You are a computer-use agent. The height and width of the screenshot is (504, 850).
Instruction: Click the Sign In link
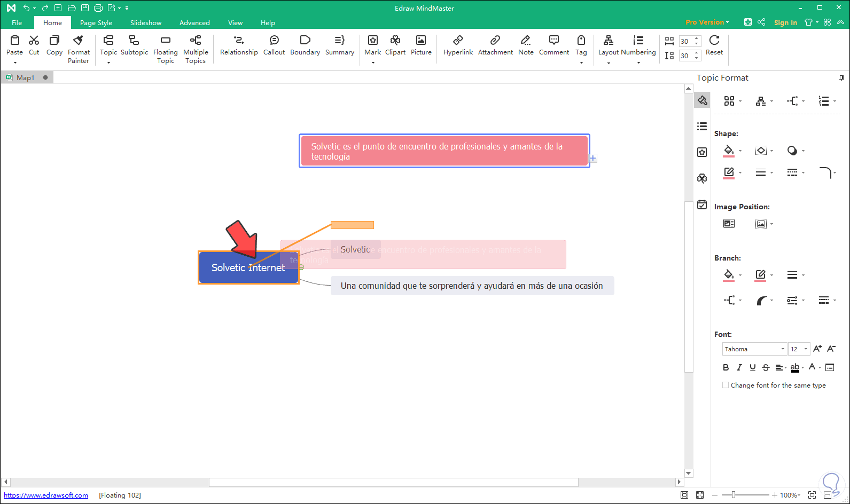785,22
